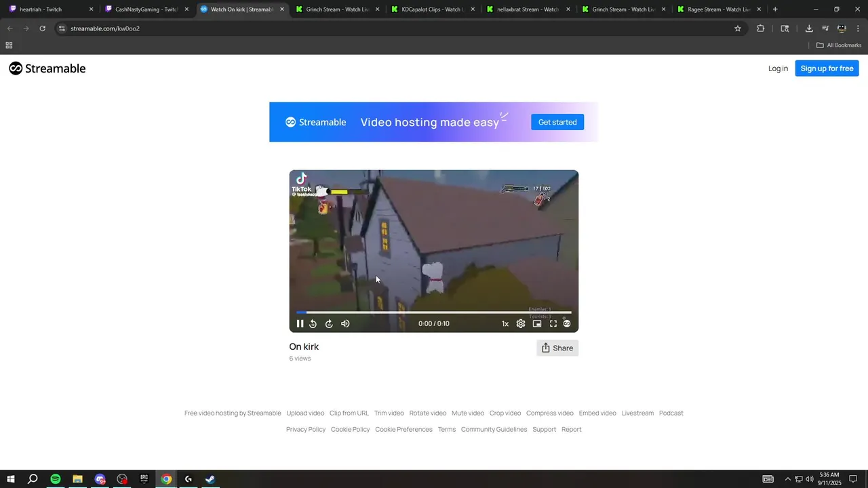Open the Chrome three-dot menu

click(x=859, y=28)
